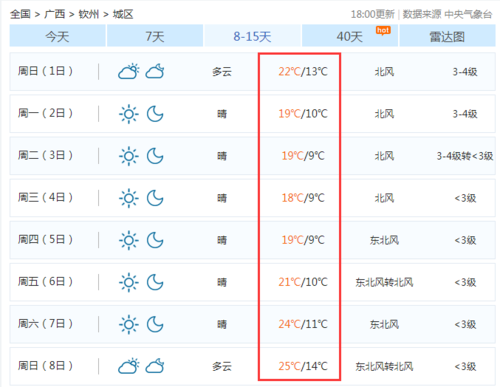Click wind level 3-4级转<3级
The width and height of the screenshot is (500, 387).
coord(465,156)
